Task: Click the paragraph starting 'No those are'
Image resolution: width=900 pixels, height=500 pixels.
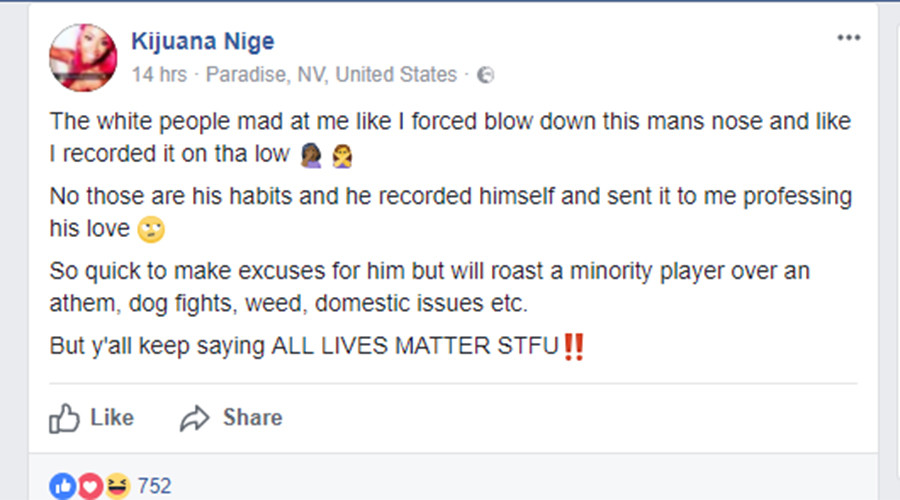Action: point(451,212)
